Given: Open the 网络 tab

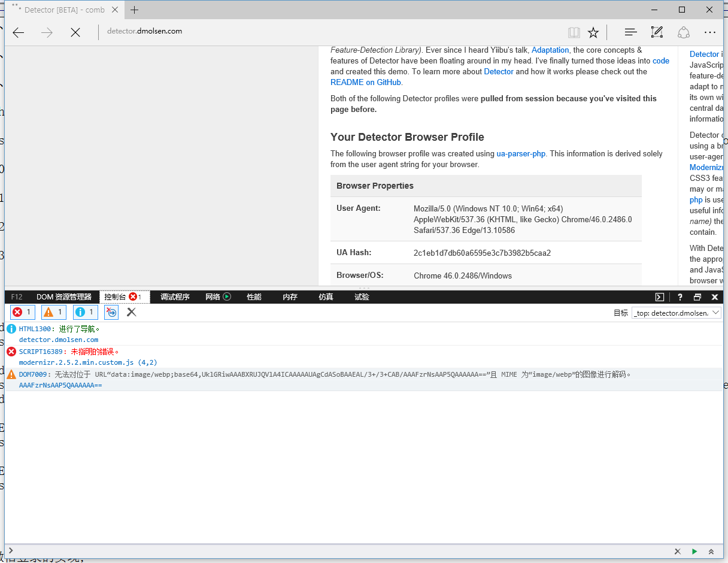Looking at the screenshot, I should 213,297.
